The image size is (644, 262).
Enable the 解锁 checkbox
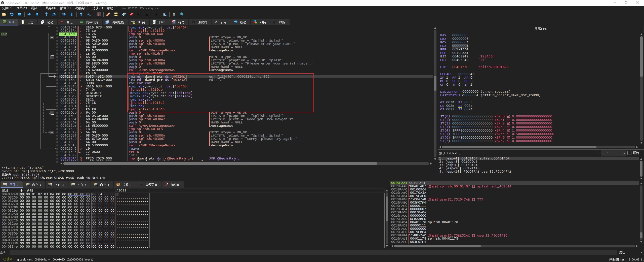629,153
